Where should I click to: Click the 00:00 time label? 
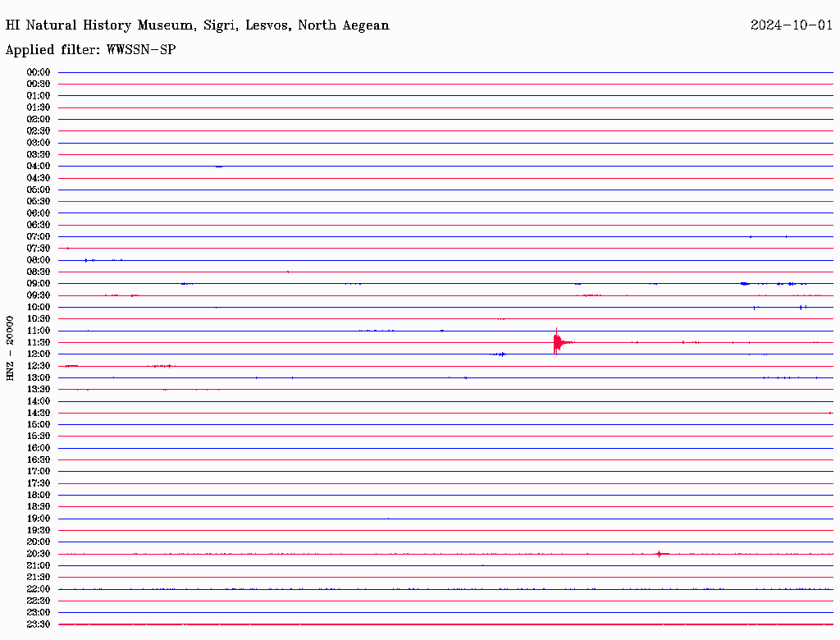pyautogui.click(x=39, y=72)
